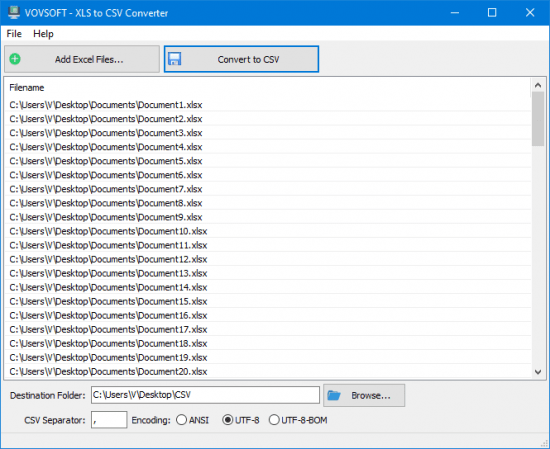Click the Filename column header
This screenshot has height=449, width=550.
coord(27,88)
